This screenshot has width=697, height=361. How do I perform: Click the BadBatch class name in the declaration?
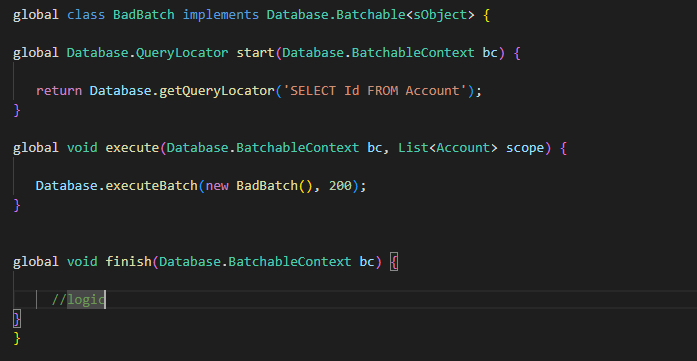click(144, 15)
